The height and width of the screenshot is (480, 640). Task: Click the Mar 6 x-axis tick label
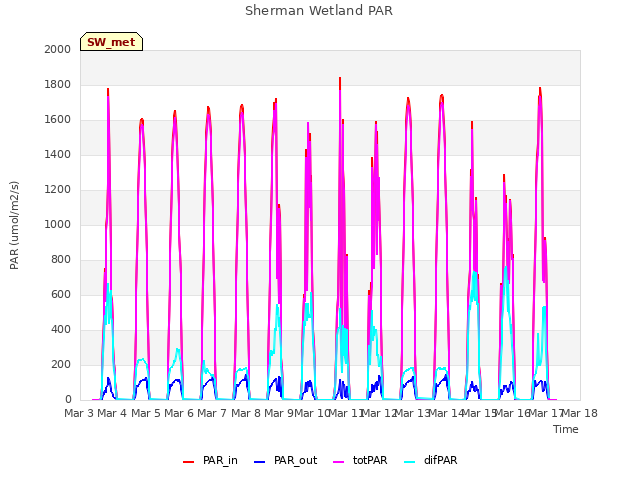(x=179, y=413)
